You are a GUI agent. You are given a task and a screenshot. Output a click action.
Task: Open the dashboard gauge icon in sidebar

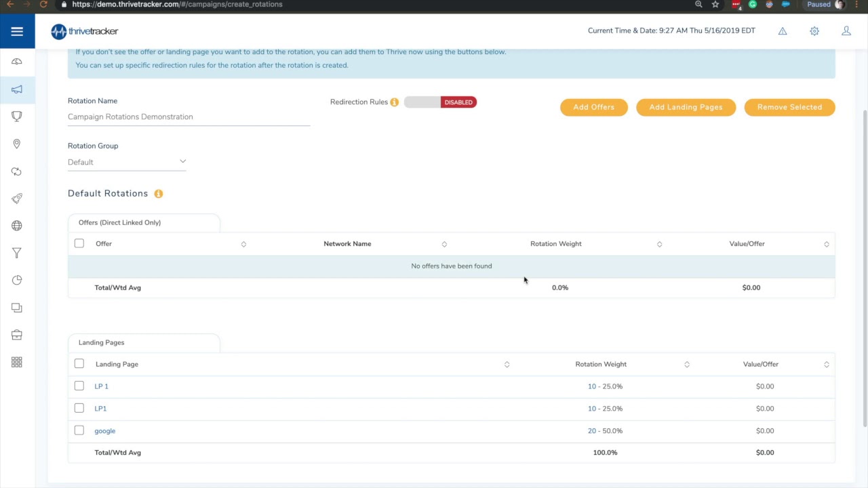pos(17,62)
